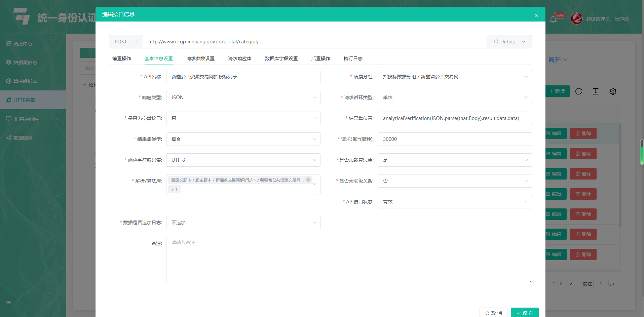The width and height of the screenshot is (644, 317).
Task: Switch to the 前置操作 tab
Action: click(122, 58)
